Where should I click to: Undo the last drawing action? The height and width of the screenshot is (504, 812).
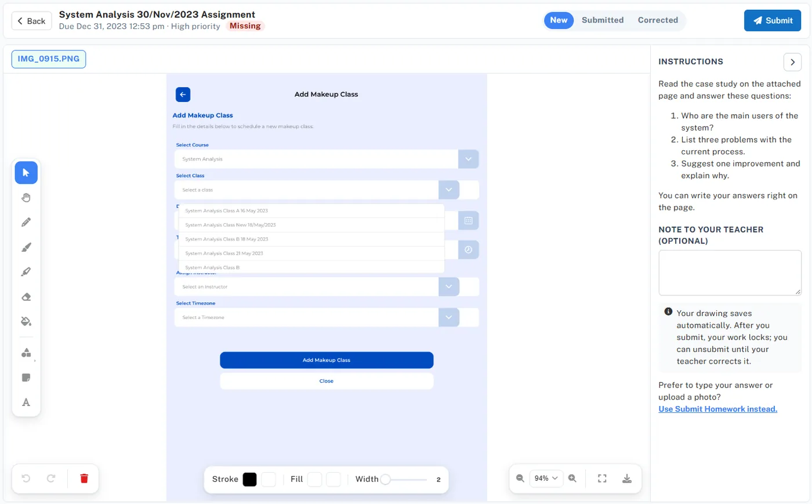click(26, 478)
